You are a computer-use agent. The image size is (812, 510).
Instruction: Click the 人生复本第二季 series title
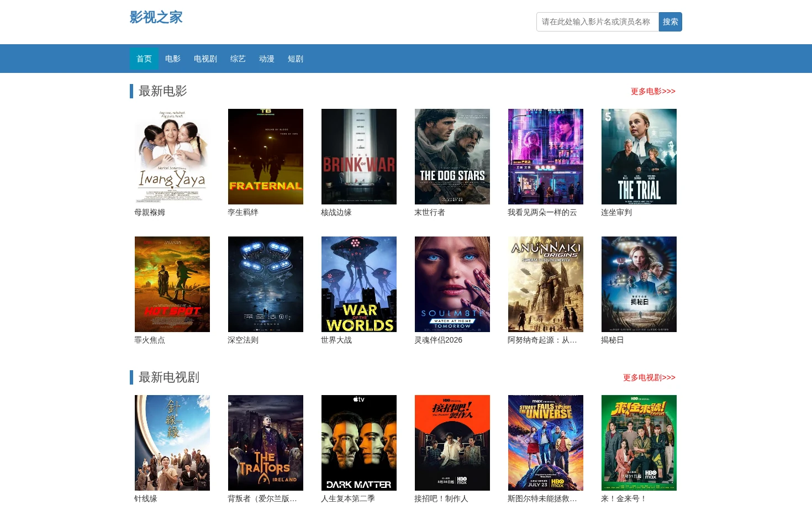[348, 498]
